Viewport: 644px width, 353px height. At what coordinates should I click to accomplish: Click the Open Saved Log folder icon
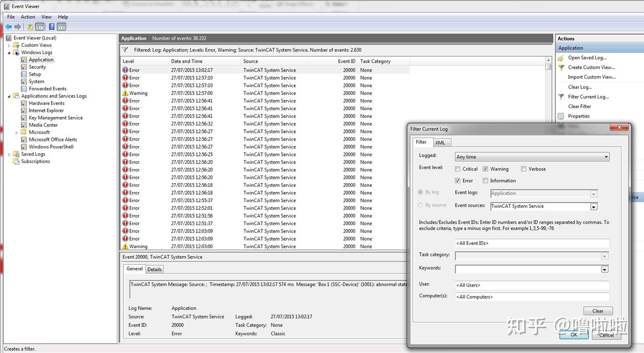pos(561,57)
